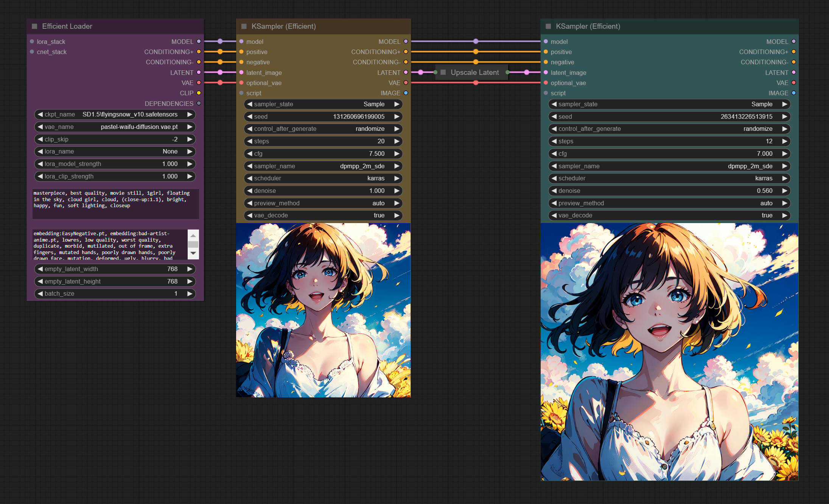This screenshot has height=504, width=829.
Task: Decrease clip_skip using its left arrow
Action: click(40, 139)
